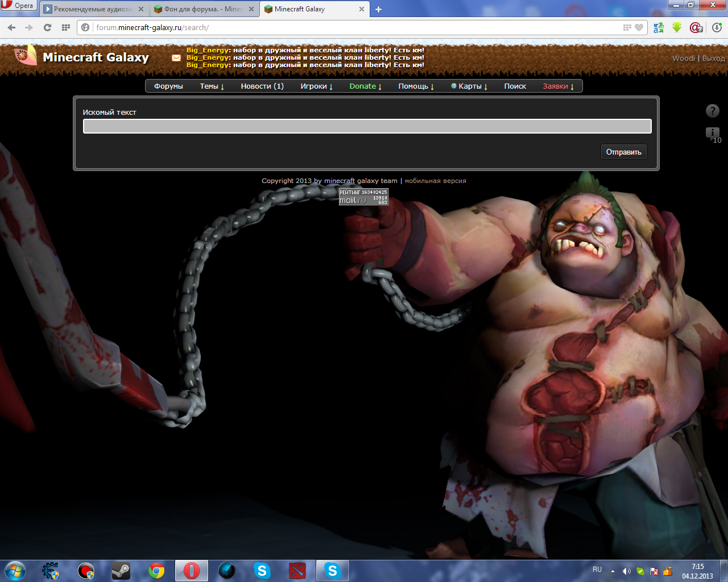
Task: Bookmark page with heart icon
Action: pos(639,27)
